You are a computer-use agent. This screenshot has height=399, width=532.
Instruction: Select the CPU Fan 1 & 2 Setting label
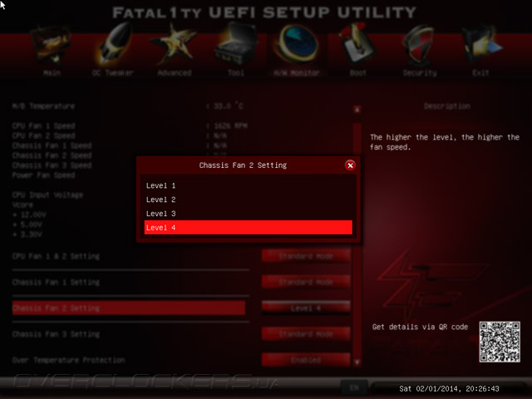click(x=56, y=256)
